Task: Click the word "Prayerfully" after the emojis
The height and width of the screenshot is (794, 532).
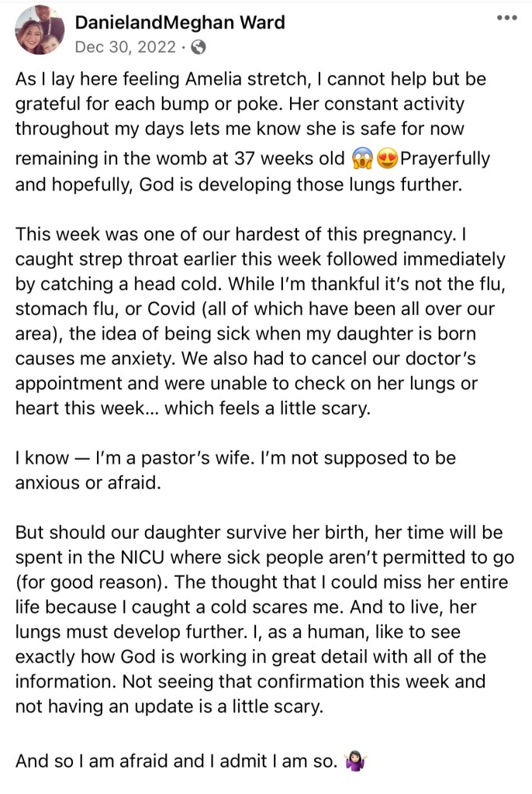Action: click(x=445, y=160)
